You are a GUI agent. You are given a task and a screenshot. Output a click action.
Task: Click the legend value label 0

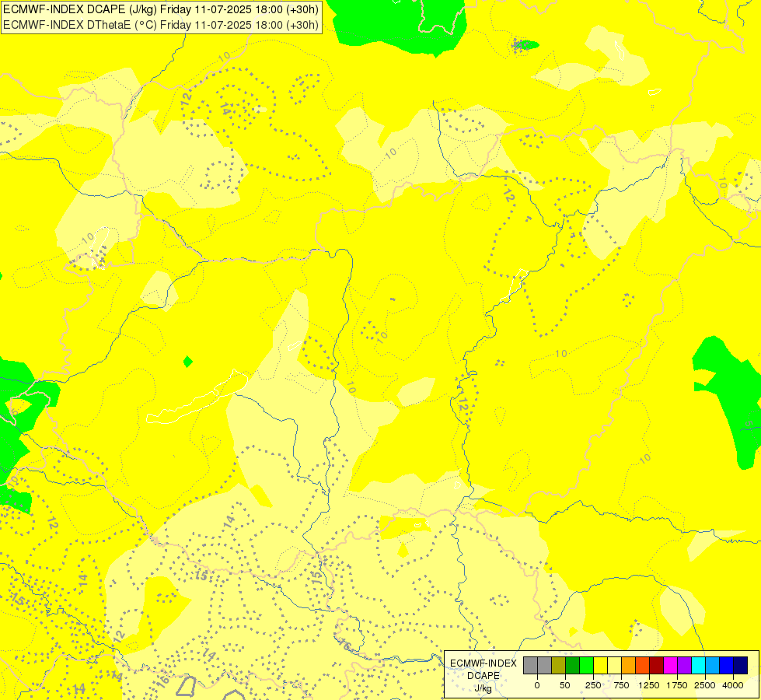(x=537, y=685)
